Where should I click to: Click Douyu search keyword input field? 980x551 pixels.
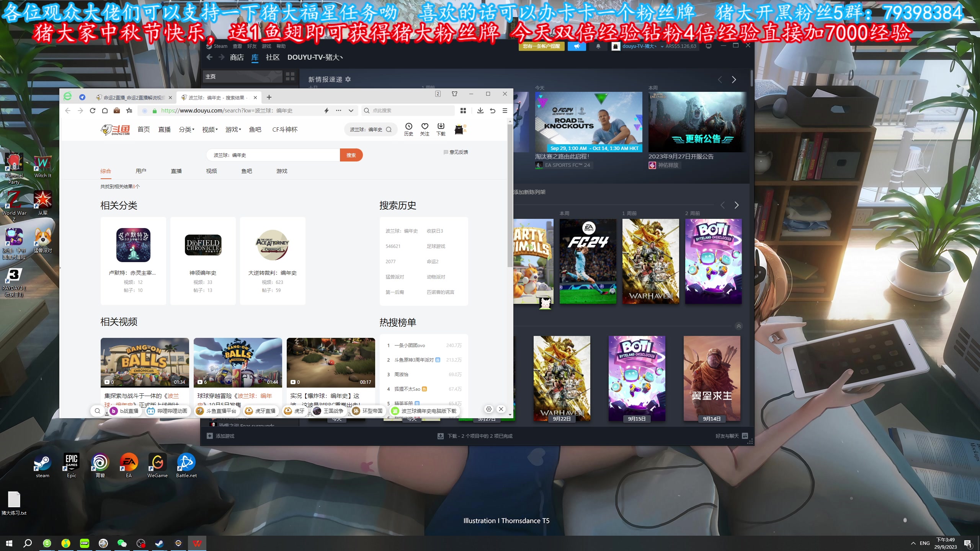click(273, 155)
